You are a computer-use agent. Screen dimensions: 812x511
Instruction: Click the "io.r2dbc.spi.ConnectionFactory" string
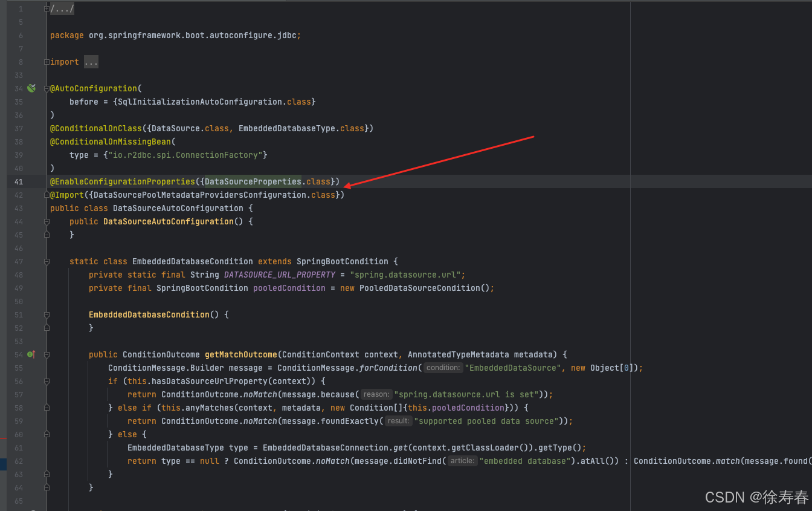[185, 155]
